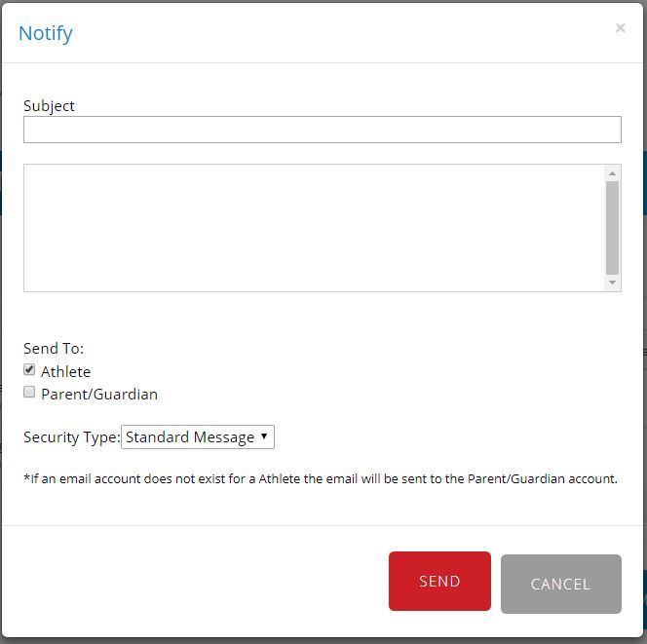Open the Security Type dropdown

click(x=198, y=436)
